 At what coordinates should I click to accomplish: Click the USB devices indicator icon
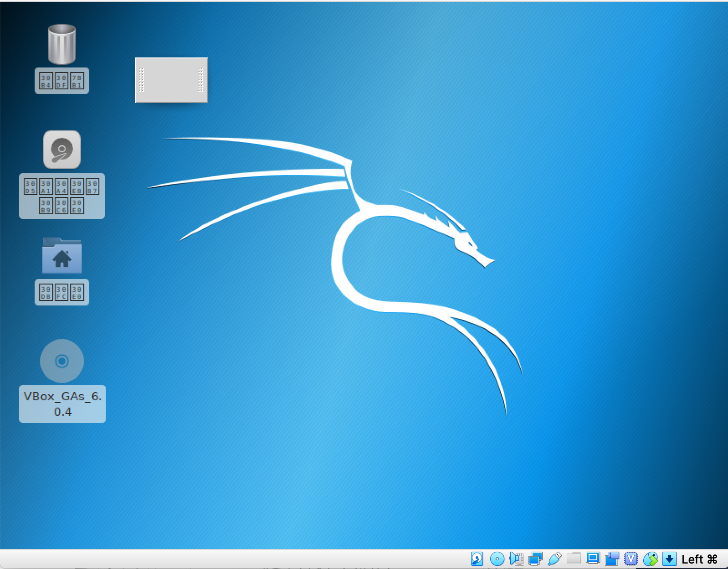(x=555, y=559)
